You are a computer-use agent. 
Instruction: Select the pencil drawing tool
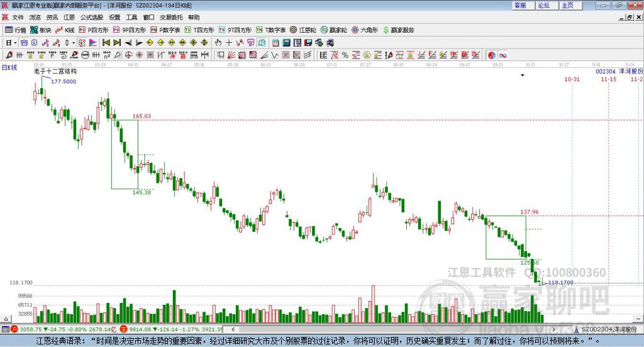tap(9, 55)
